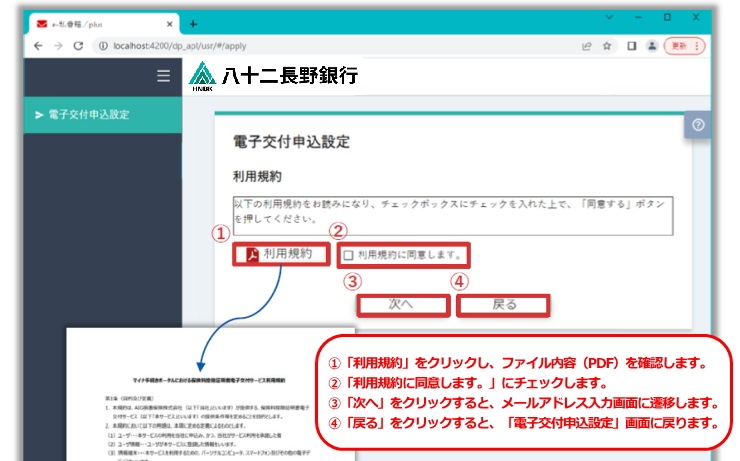Click the user profile avatar icon
The width and height of the screenshot is (740, 461).
tap(652, 46)
